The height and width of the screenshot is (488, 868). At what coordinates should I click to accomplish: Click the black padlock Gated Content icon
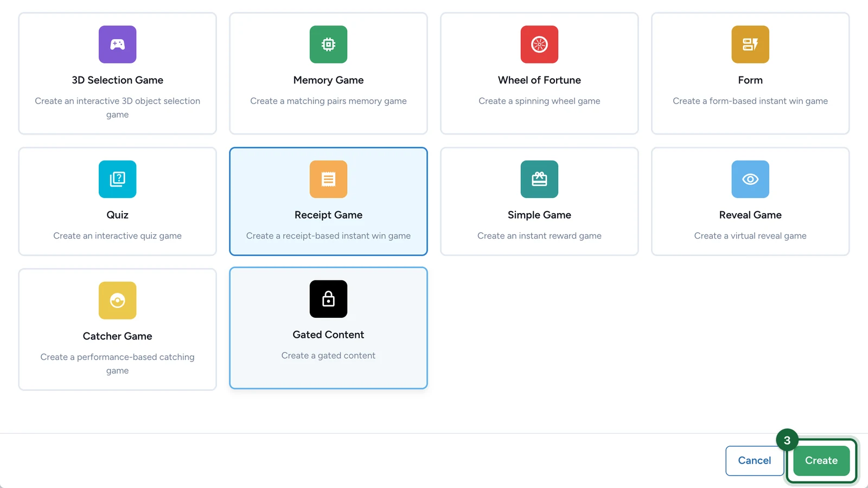[328, 299]
